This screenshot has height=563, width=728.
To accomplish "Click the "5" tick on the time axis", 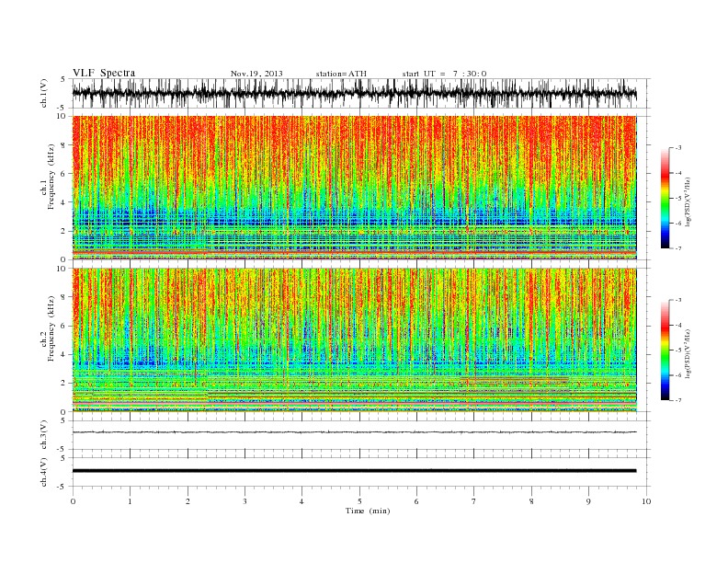I will pos(359,501).
